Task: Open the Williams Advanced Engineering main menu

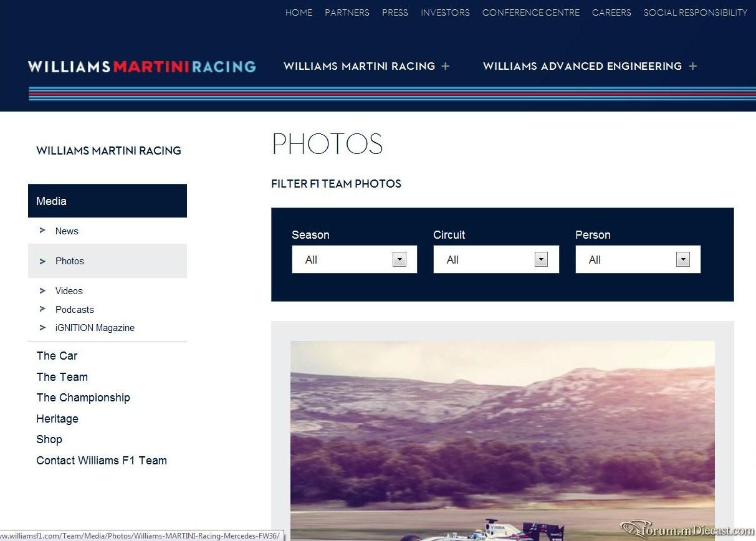Action: point(582,66)
